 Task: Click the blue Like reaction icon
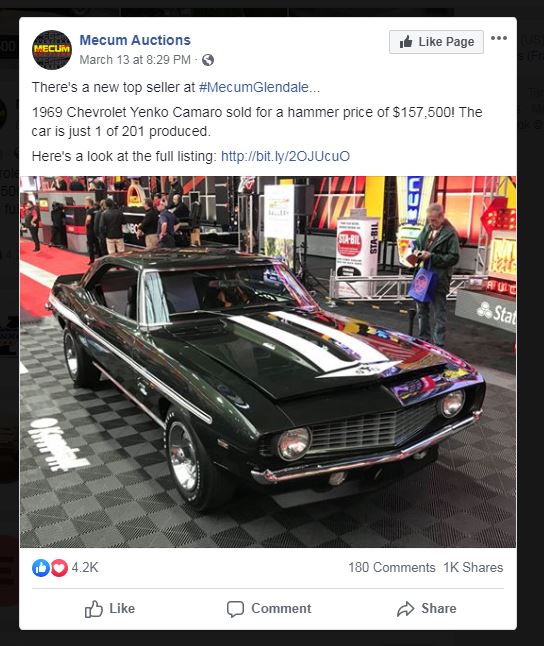coord(40,568)
